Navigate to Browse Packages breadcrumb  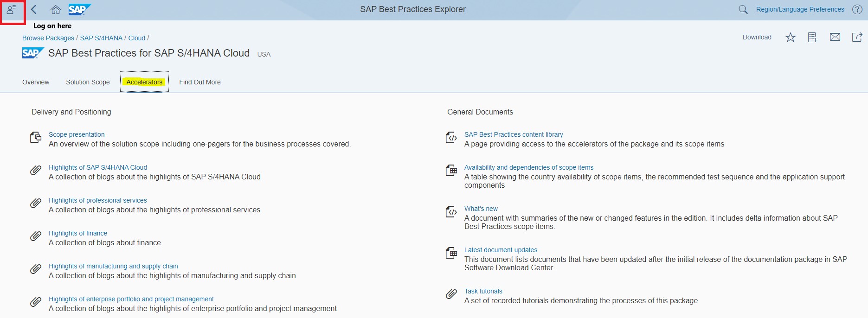coord(48,38)
